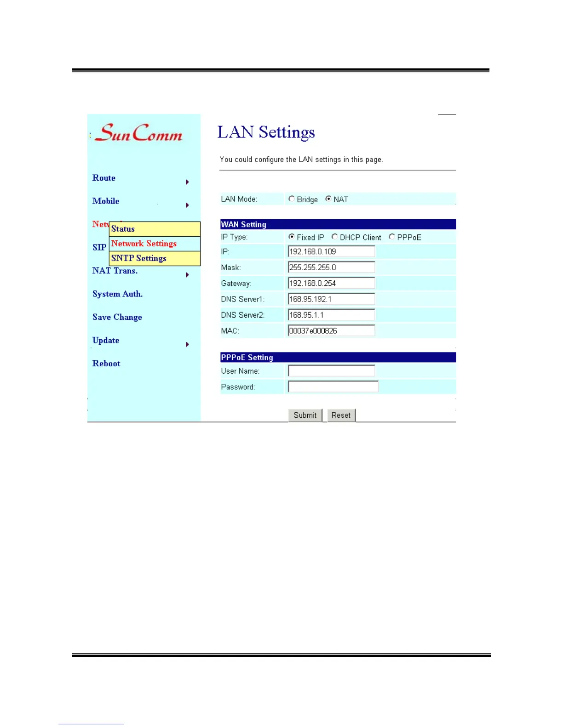Image resolution: width=563 pixels, height=728 pixels.
Task: Open the Mobile menu
Action: coord(106,201)
